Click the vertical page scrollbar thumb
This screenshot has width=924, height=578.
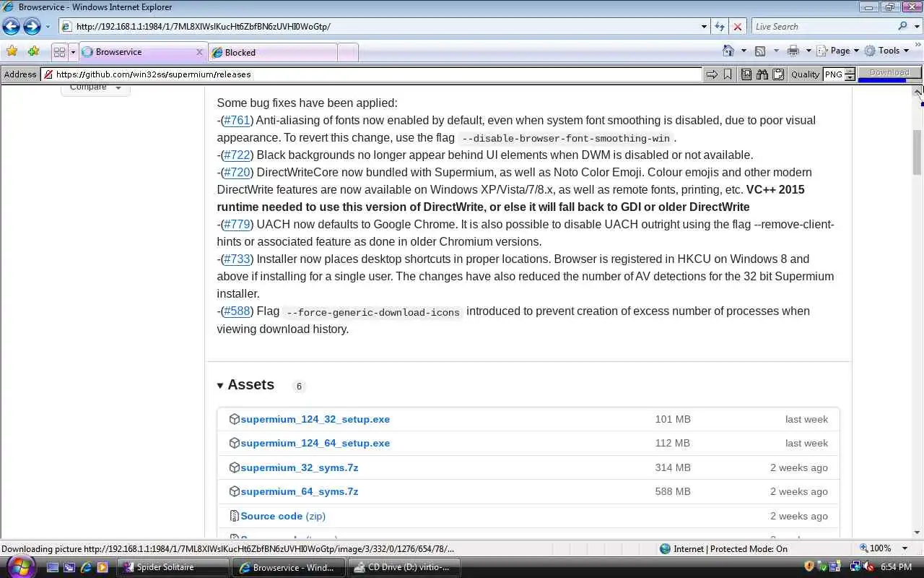click(x=918, y=152)
